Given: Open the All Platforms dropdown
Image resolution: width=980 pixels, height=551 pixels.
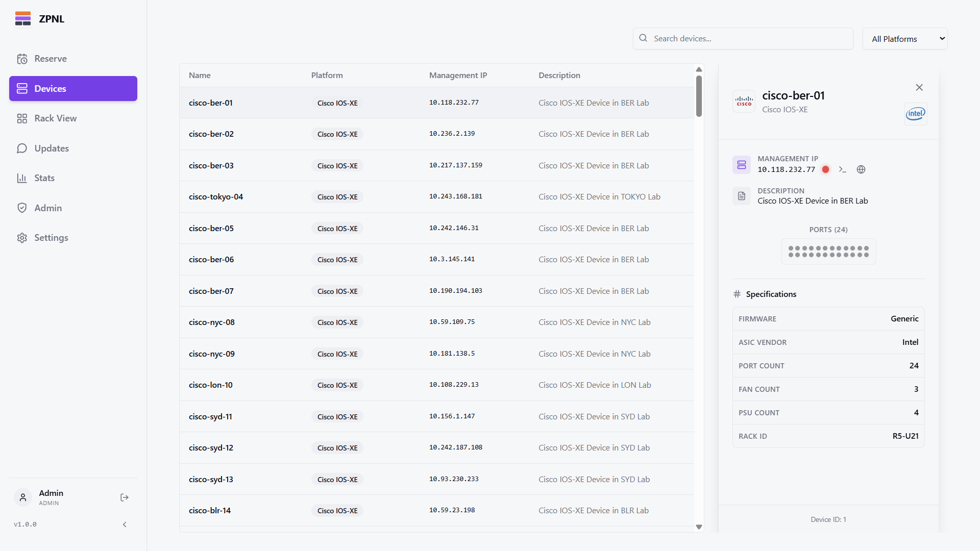Looking at the screenshot, I should (905, 38).
